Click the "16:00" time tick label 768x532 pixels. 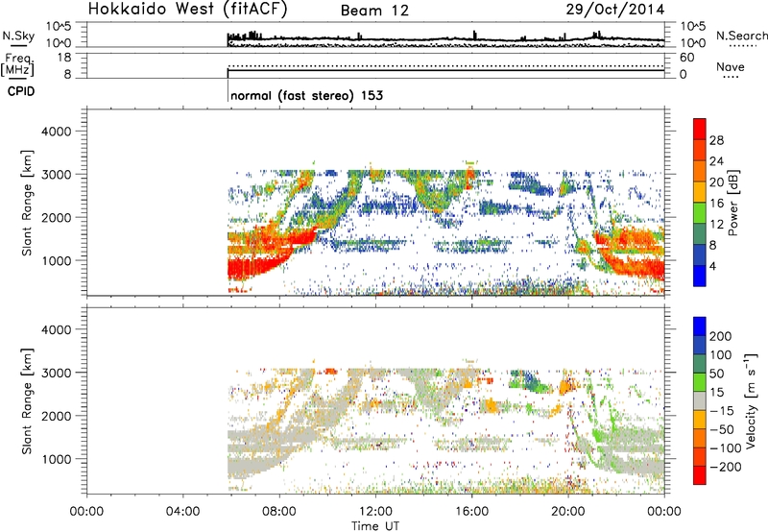coord(471,512)
